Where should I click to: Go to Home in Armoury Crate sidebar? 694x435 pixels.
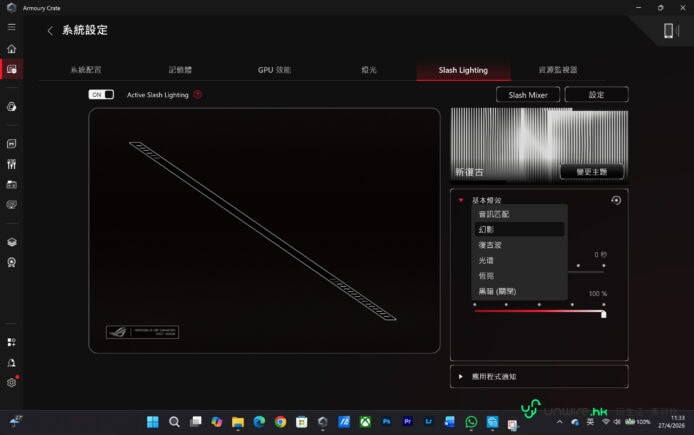[12, 49]
